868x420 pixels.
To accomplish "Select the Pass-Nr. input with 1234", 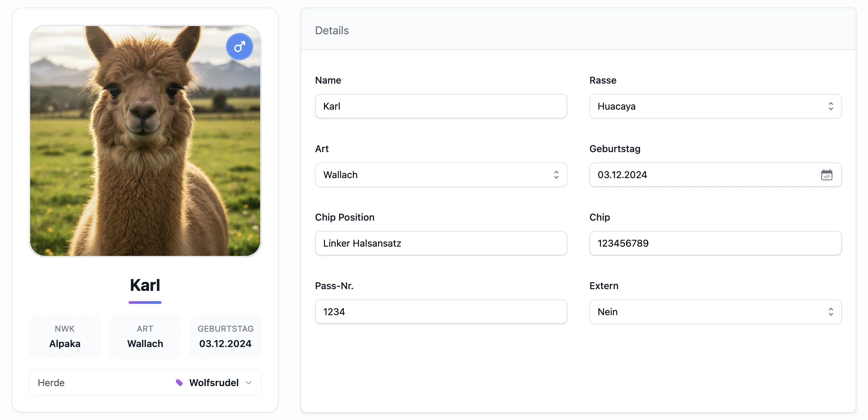I will pyautogui.click(x=441, y=312).
